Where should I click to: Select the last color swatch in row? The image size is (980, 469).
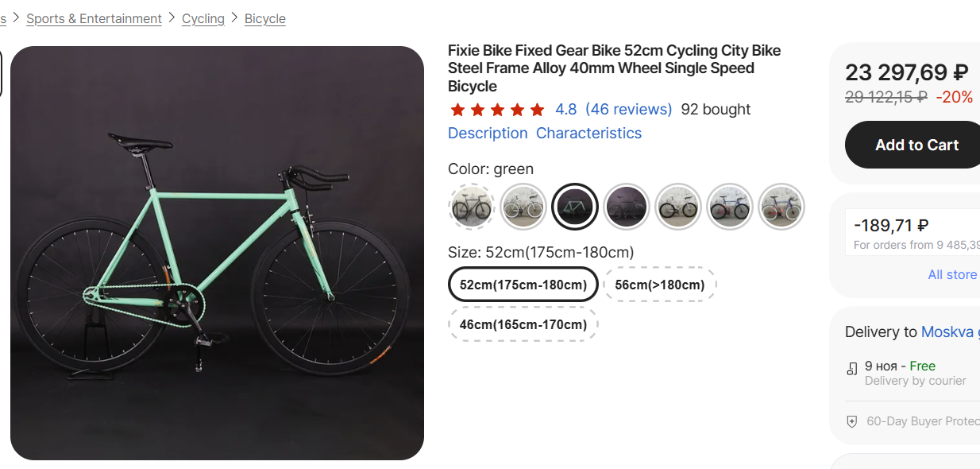(x=781, y=207)
